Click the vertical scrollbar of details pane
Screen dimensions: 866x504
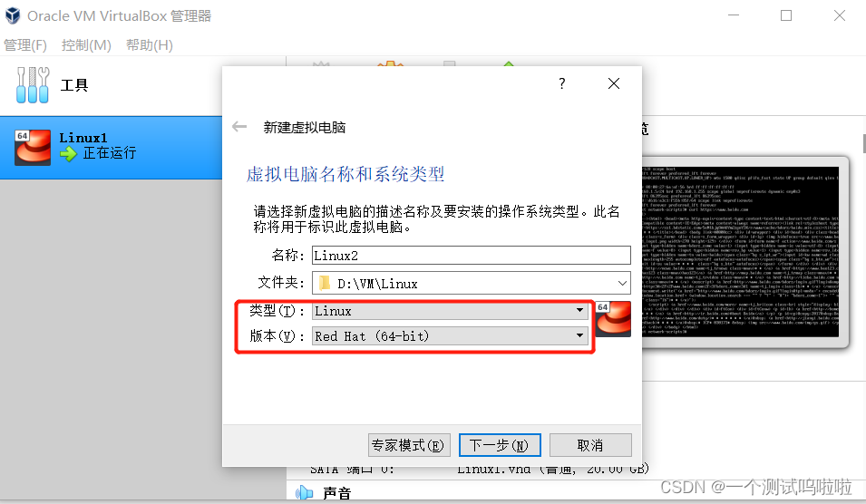point(863,143)
